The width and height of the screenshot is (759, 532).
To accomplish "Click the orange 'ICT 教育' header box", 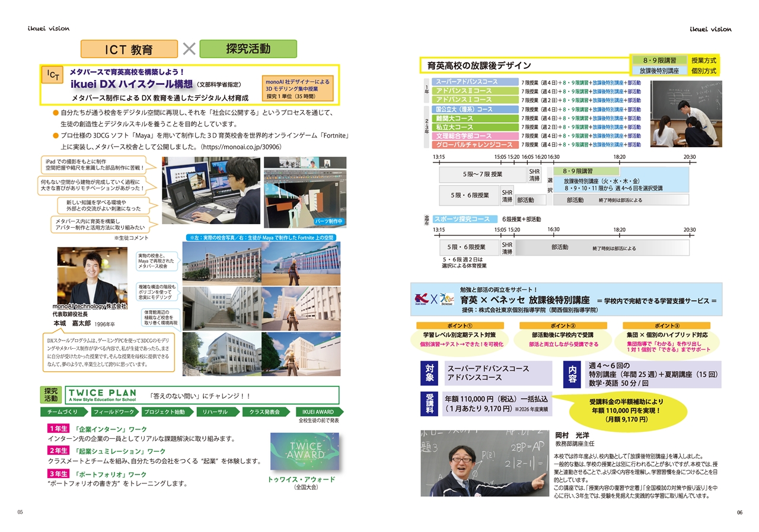I will pos(129,49).
